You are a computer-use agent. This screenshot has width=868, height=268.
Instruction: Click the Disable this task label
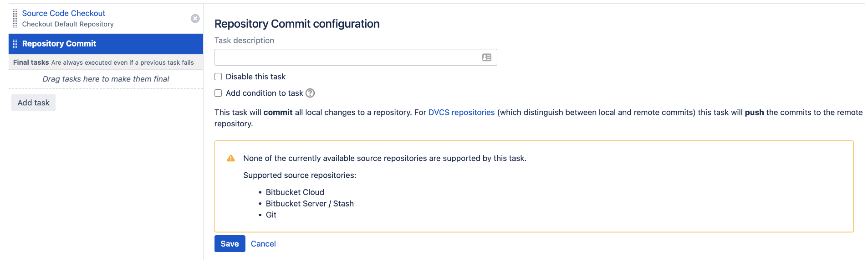(x=255, y=77)
